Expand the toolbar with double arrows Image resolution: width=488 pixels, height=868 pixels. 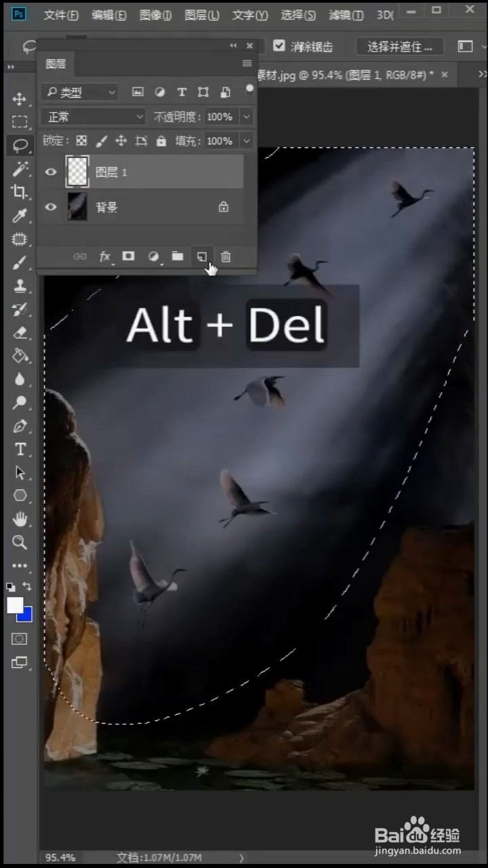(x=11, y=67)
